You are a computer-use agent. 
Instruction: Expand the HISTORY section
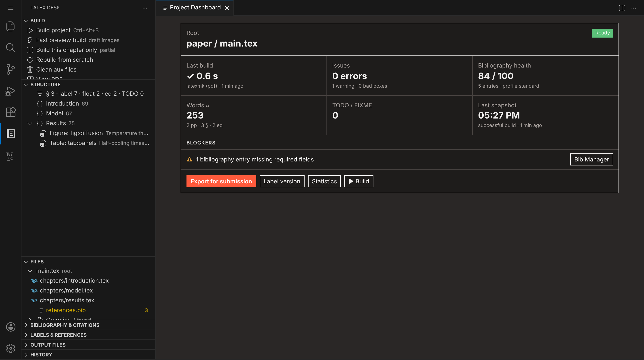(x=88, y=354)
